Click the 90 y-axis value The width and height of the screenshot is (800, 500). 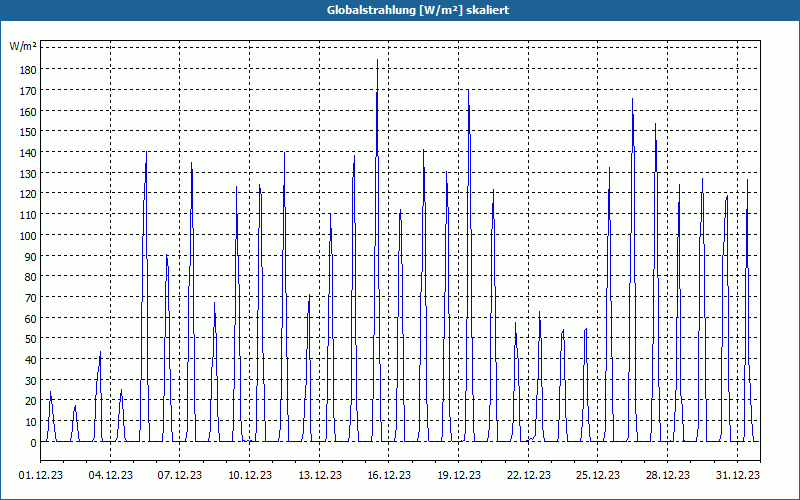(30, 256)
